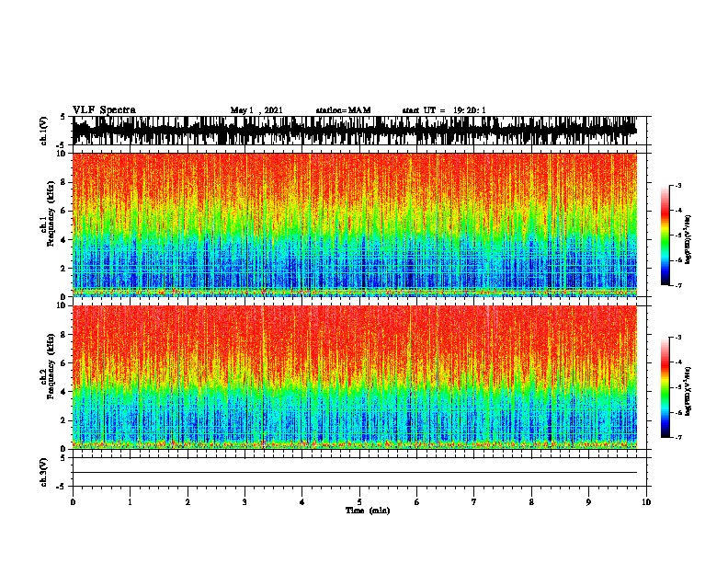Click the "VLF Spectra" title text

[104, 110]
